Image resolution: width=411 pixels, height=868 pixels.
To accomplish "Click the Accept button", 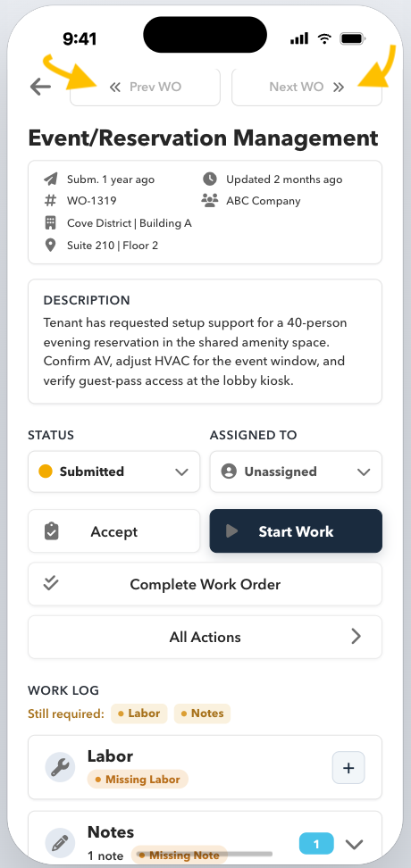I will 114,531.
